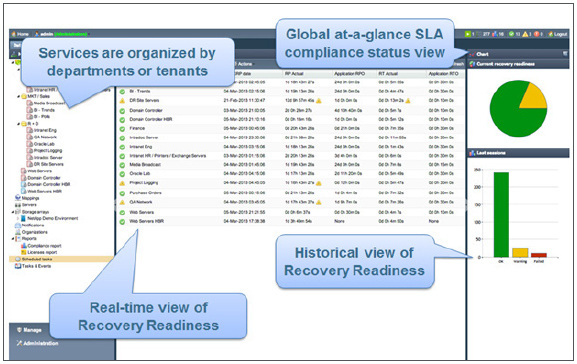Collapse the Storage arrays node
This screenshot has width=577, height=364.
13,212
